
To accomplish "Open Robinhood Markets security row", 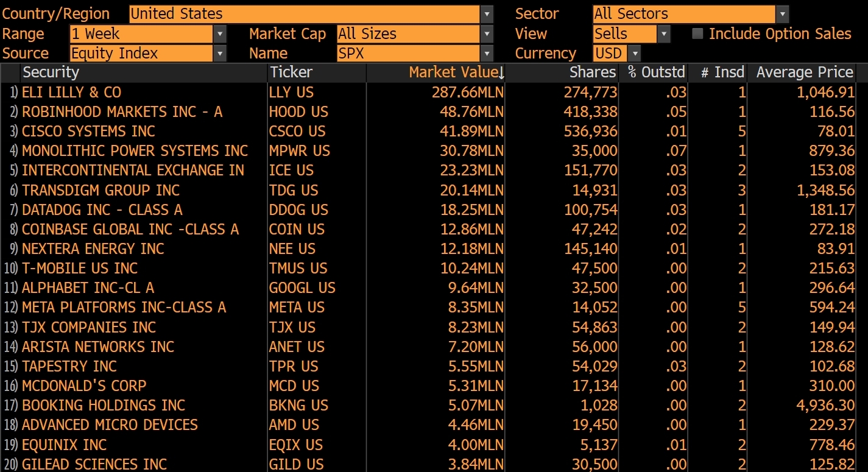I will [122, 112].
